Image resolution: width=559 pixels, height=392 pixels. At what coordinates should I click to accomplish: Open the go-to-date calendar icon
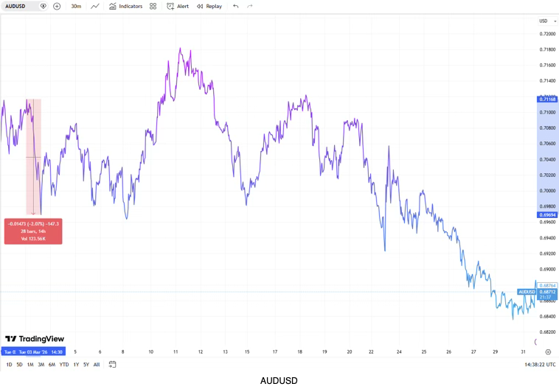pos(113,364)
